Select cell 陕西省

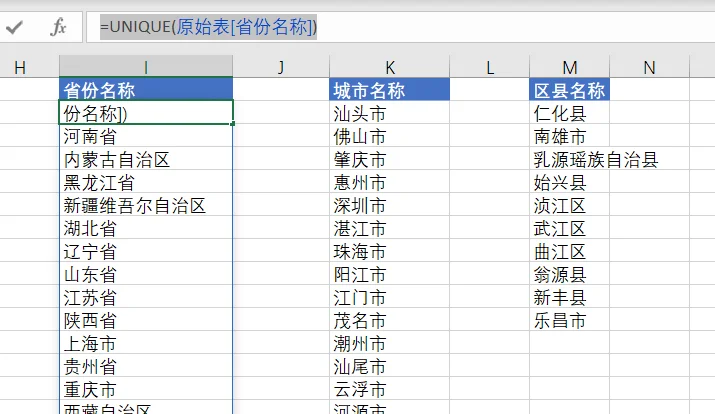[146, 319]
